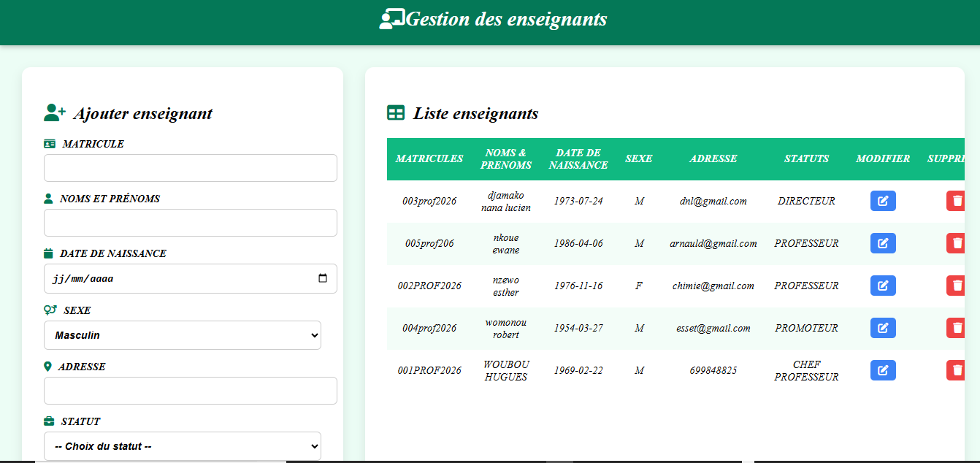The width and height of the screenshot is (980, 463).
Task: Expand the Choix du statut dropdown
Action: tap(183, 446)
